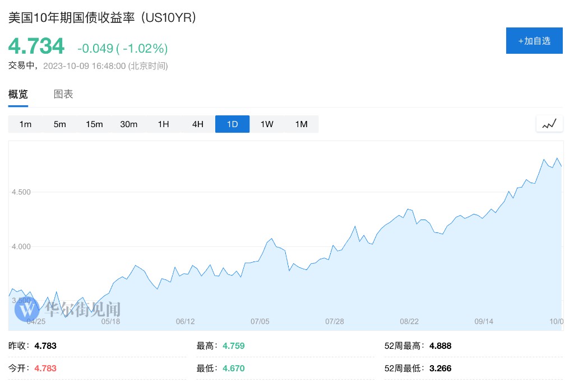Click the 今开 value 4.783

pyautogui.click(x=45, y=368)
